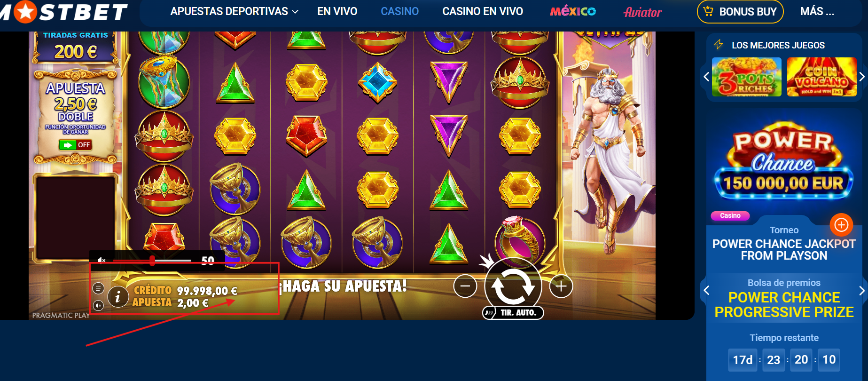Screen dimensions: 868x381
Task: Increase the bet with the plus button
Action: point(561,286)
